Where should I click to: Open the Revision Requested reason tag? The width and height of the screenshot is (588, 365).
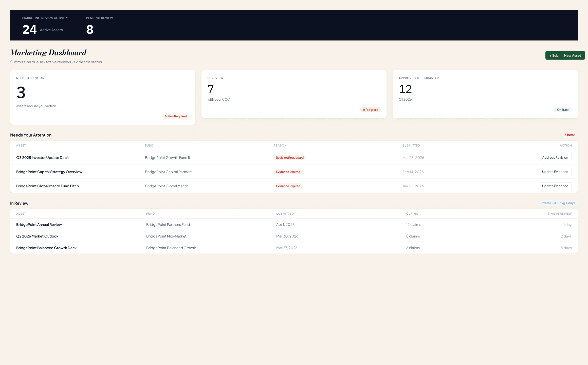(x=289, y=157)
